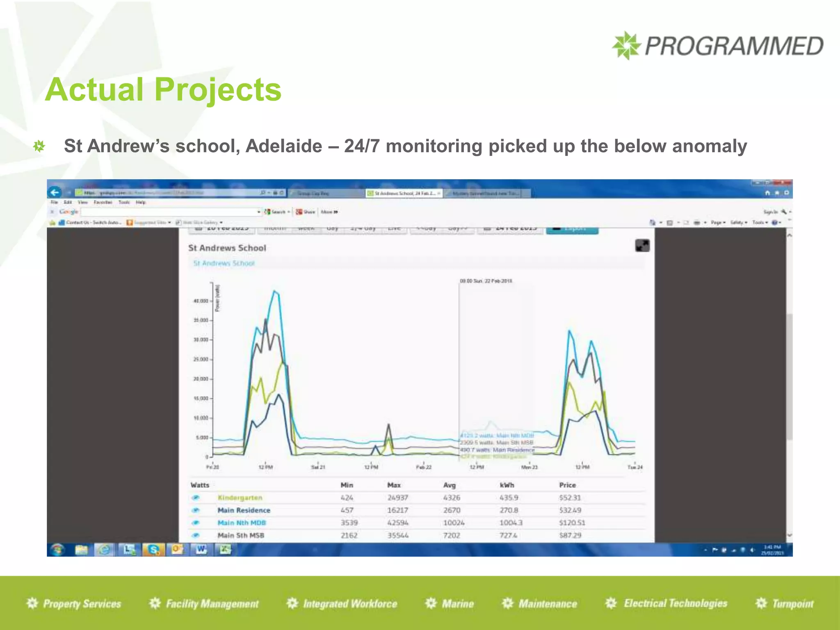Screen dimensions: 840x630
Task: Open the Favorites menu
Action: 103,202
